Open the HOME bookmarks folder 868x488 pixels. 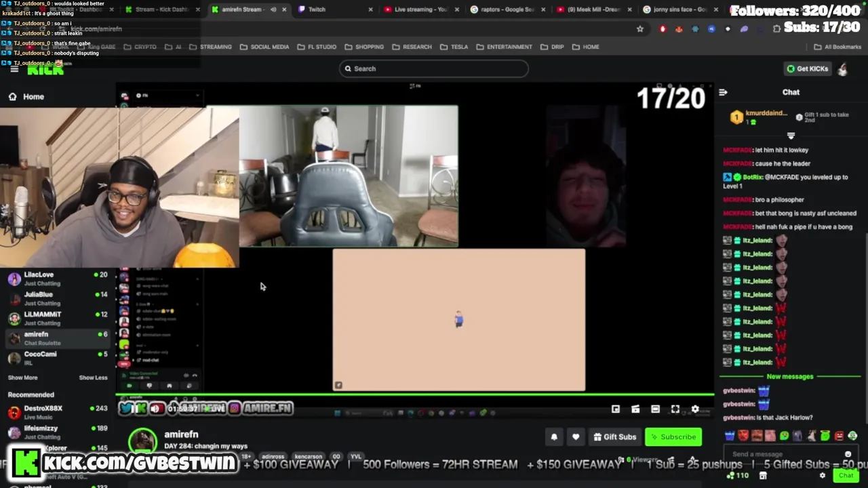pyautogui.click(x=586, y=47)
